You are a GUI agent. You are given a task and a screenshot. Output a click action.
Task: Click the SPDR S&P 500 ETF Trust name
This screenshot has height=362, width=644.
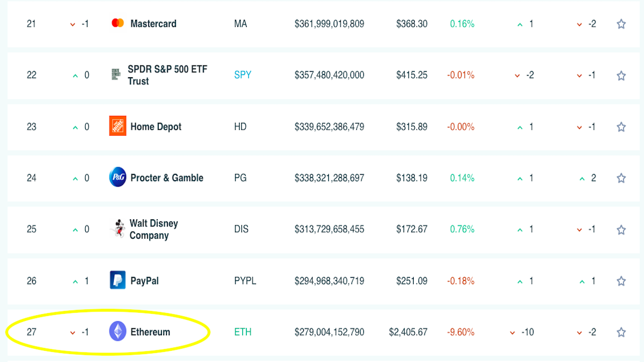pos(167,75)
